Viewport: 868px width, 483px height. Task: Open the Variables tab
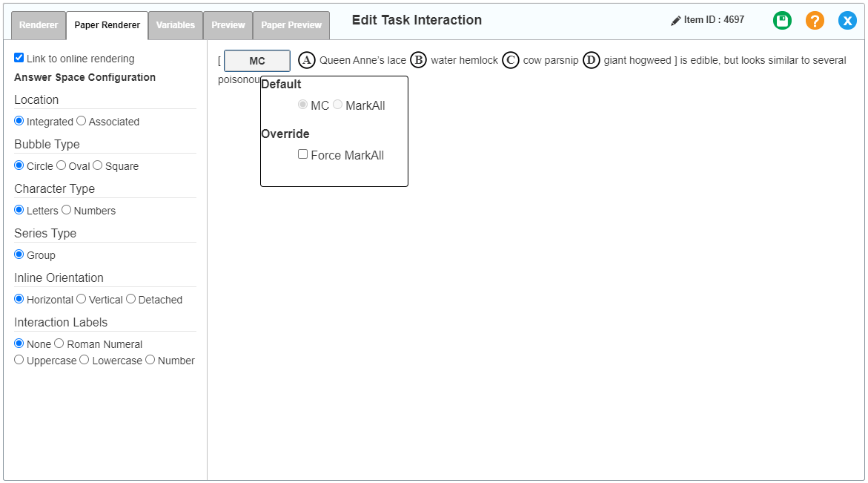point(176,25)
